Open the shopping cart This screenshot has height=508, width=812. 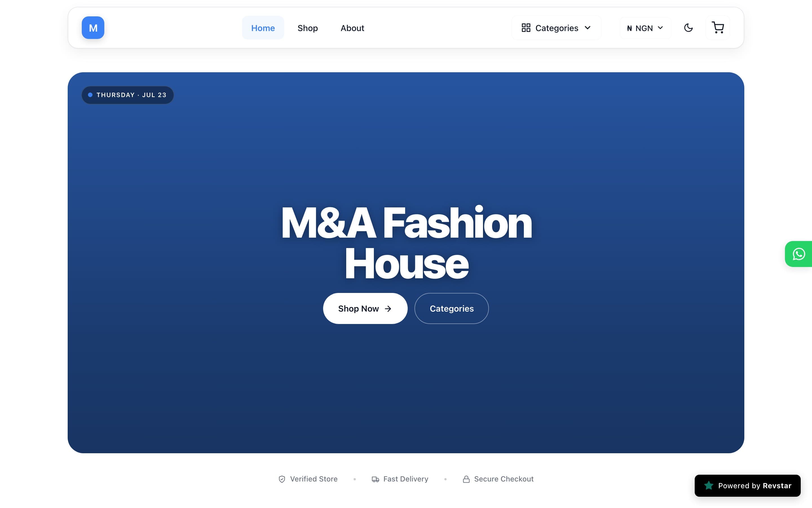point(718,28)
